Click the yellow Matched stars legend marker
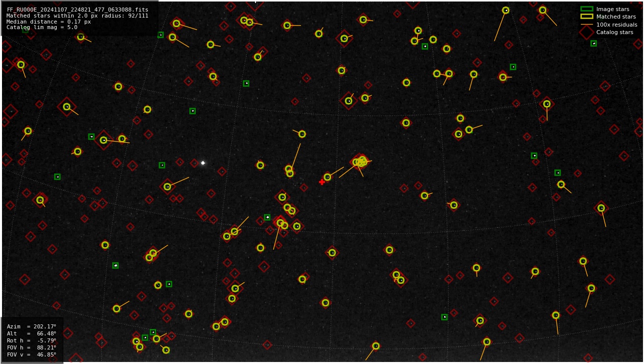This screenshot has width=644, height=364. point(586,17)
